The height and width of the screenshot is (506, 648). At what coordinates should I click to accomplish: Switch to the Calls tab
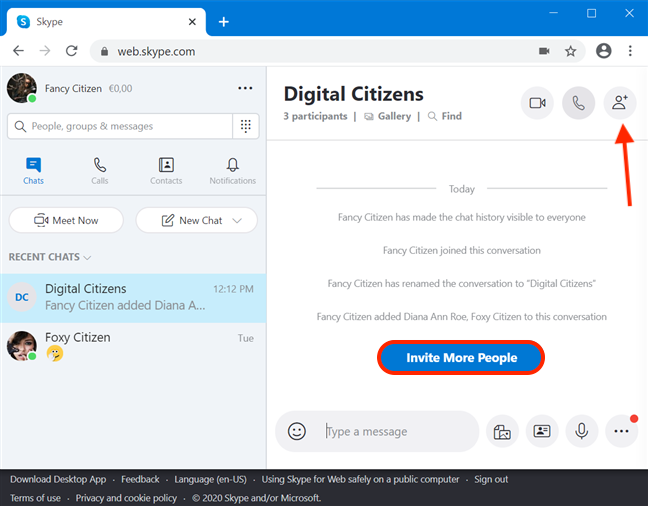pos(100,171)
